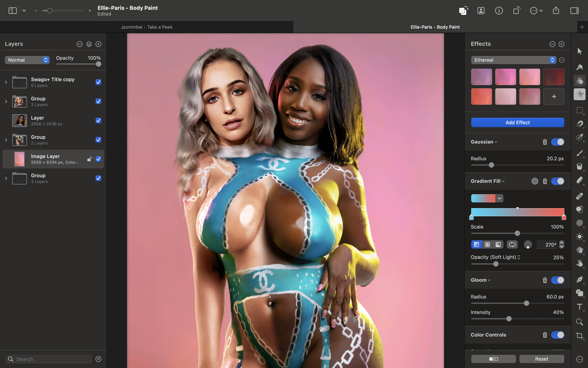Screen dimensions: 588x368
Task: Delete the Gaussian effect with its trash icon
Action: point(545,142)
